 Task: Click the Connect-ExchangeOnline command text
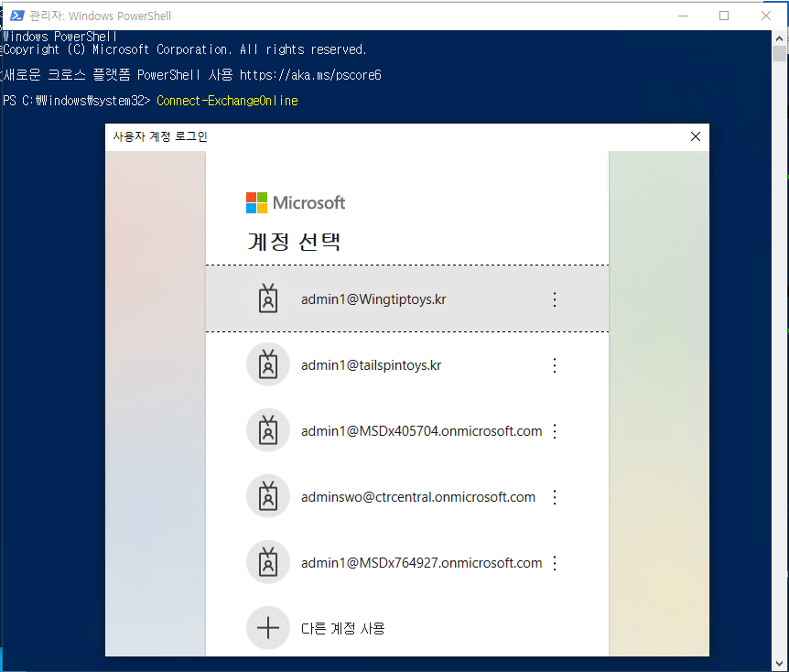(227, 101)
